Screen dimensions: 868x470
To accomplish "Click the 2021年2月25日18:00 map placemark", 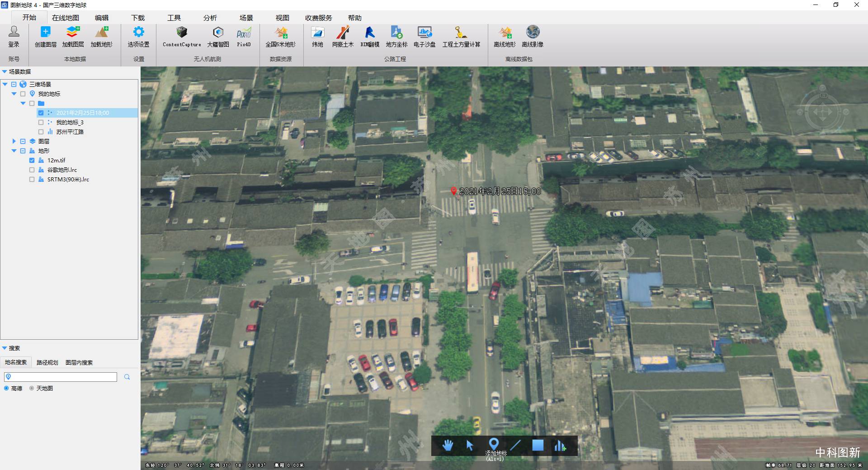I will pyautogui.click(x=453, y=191).
